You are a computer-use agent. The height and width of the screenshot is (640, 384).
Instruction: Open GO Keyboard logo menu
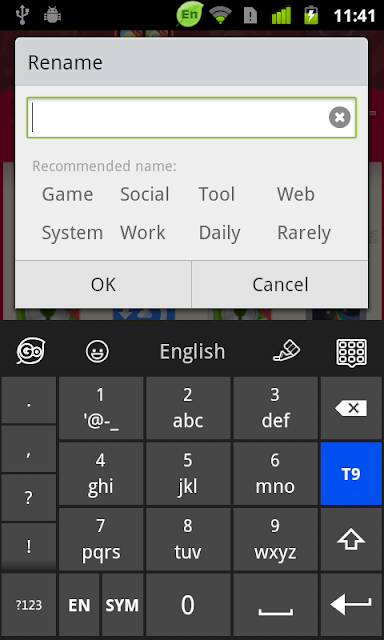click(x=31, y=351)
